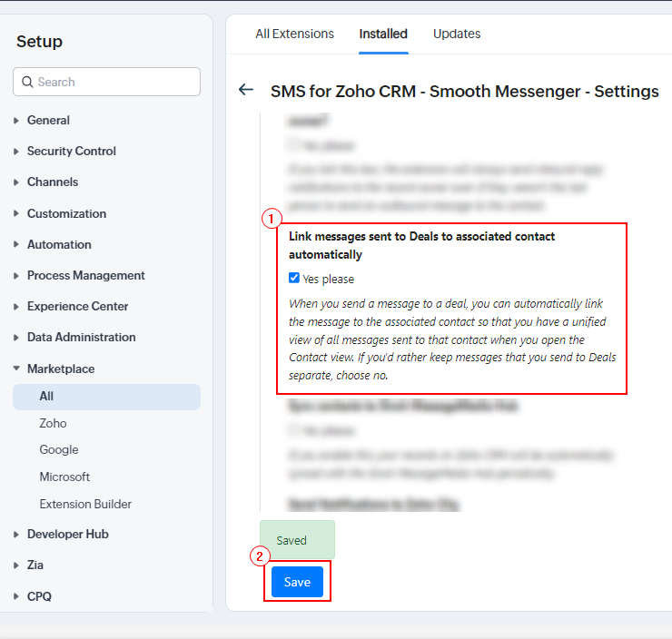672x639 pixels.
Task: Expand the General section arrow
Action: click(16, 121)
